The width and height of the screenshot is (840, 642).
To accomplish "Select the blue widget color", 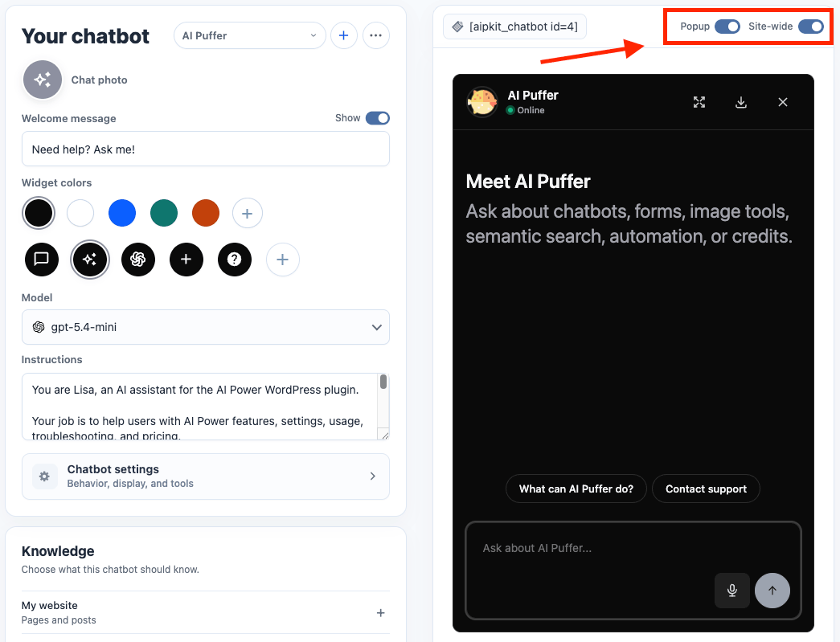I will 122,213.
